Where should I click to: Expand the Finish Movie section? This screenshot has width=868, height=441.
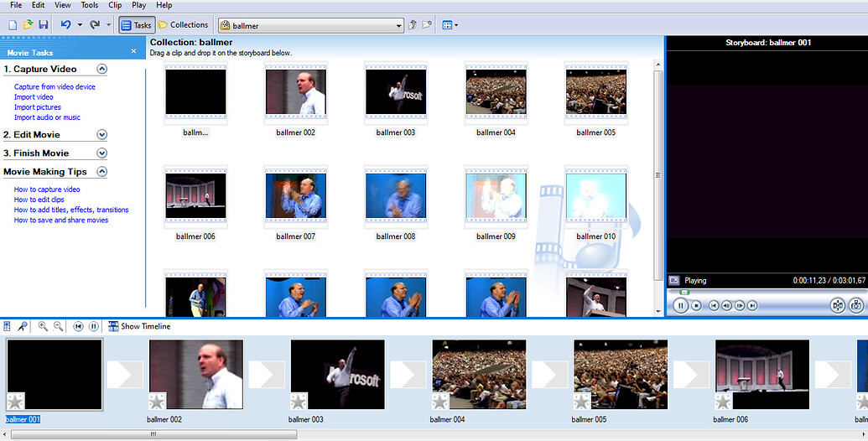coord(101,153)
